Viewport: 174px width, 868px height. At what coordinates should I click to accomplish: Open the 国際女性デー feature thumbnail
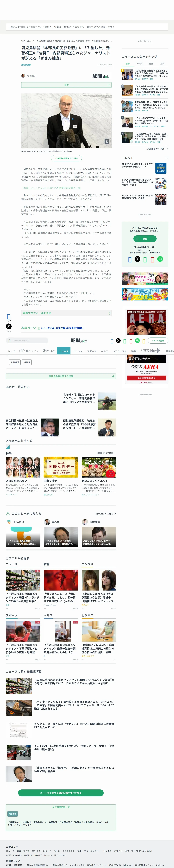point(61,467)
